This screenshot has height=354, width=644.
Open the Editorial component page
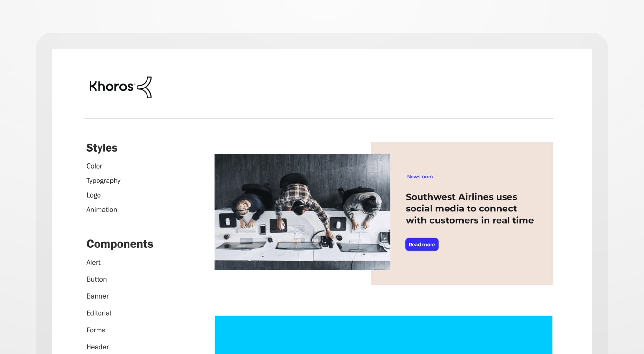pos(99,313)
